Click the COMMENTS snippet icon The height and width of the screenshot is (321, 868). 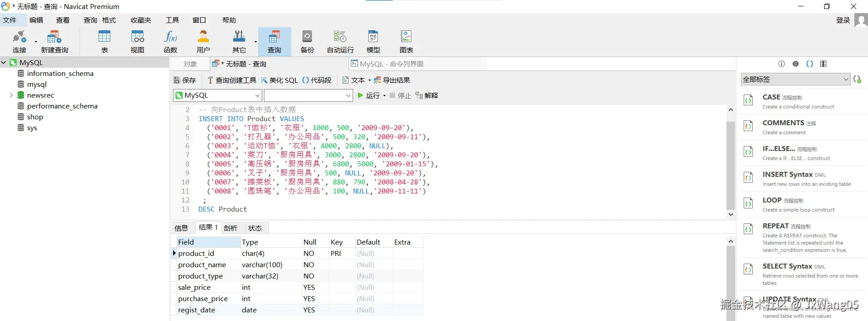tap(748, 126)
